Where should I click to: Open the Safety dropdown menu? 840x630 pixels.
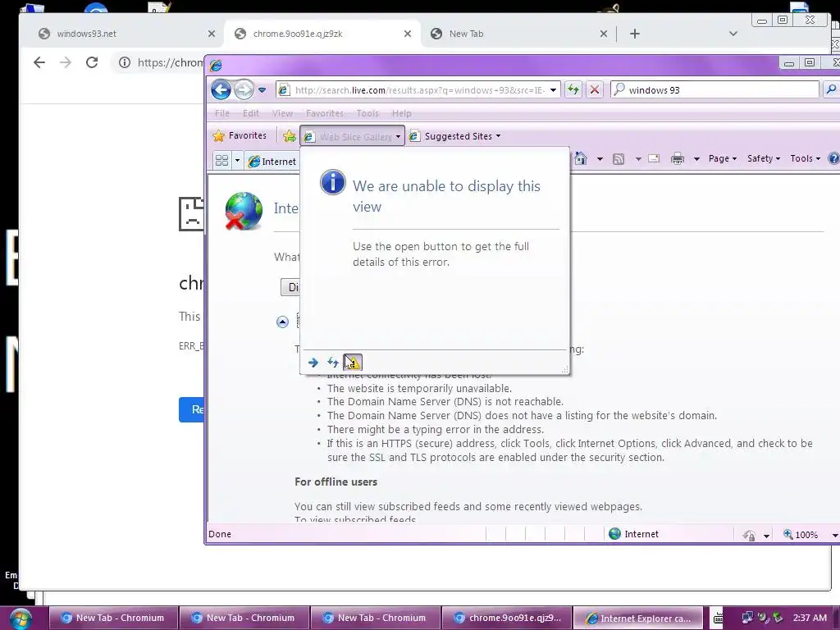(x=764, y=158)
